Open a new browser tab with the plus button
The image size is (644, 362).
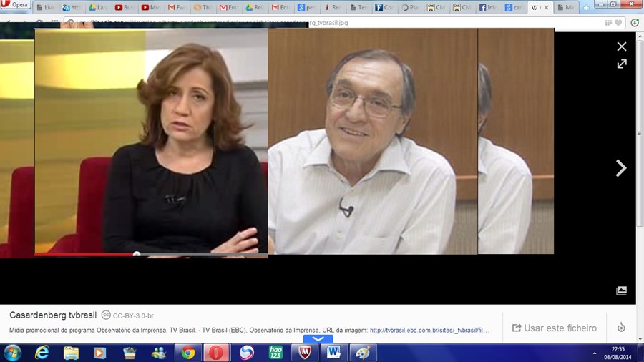pyautogui.click(x=587, y=8)
